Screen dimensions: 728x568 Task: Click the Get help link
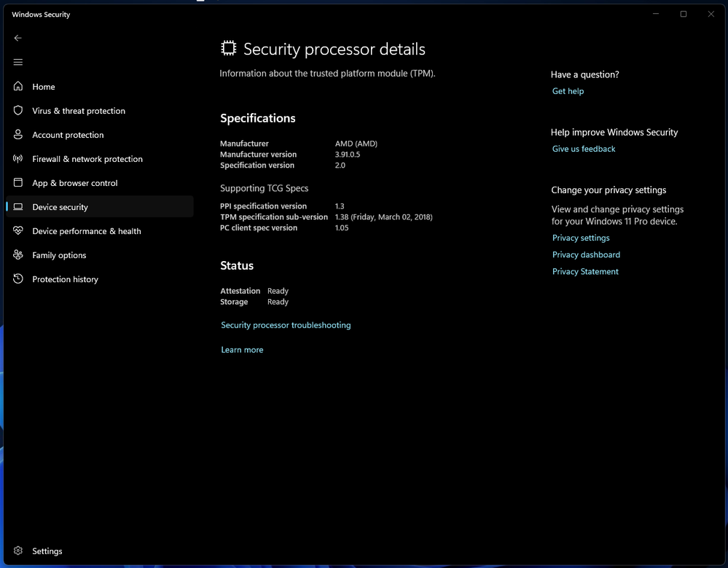coord(568,91)
